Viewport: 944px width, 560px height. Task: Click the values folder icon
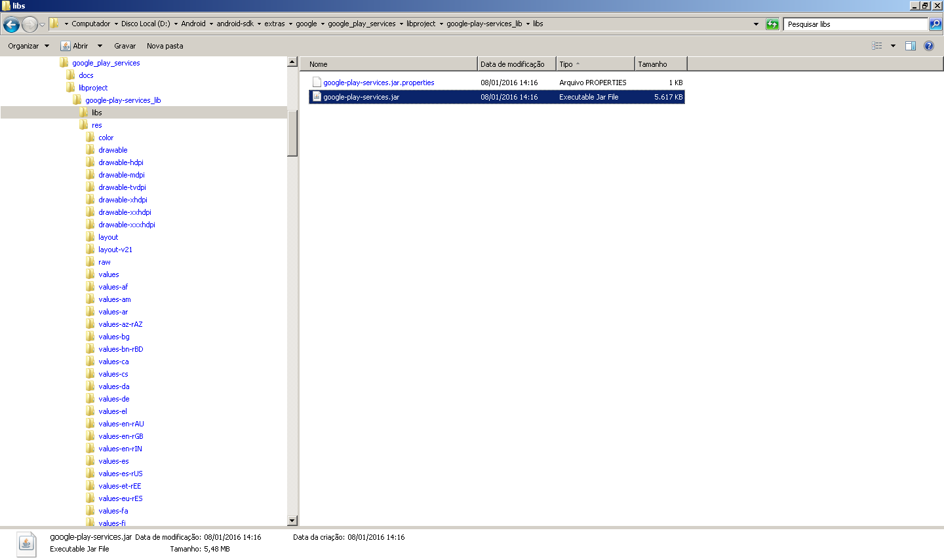(x=90, y=274)
